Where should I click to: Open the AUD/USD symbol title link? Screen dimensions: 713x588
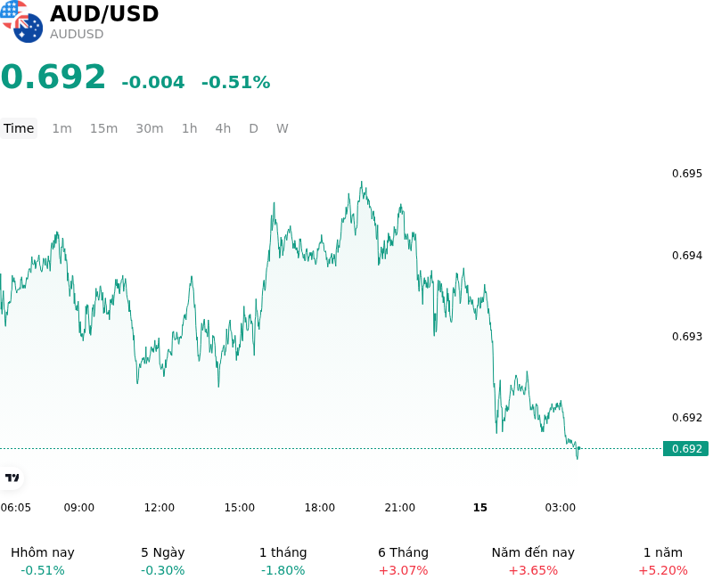[104, 13]
